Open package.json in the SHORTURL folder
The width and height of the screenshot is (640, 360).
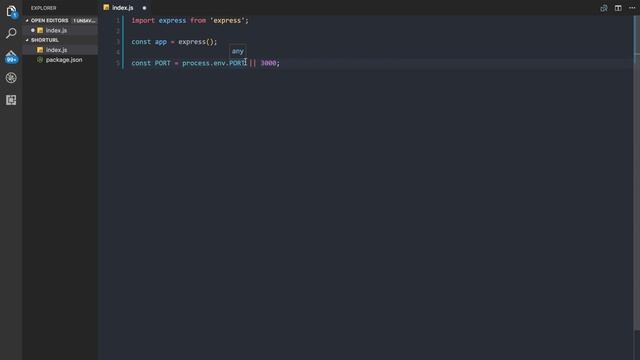coord(60,60)
